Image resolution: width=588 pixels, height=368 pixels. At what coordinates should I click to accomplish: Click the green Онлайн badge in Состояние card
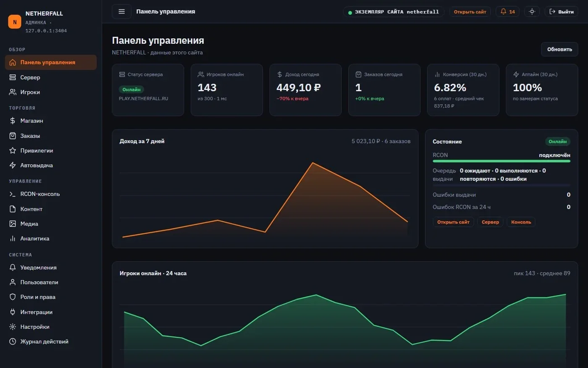[557, 142]
